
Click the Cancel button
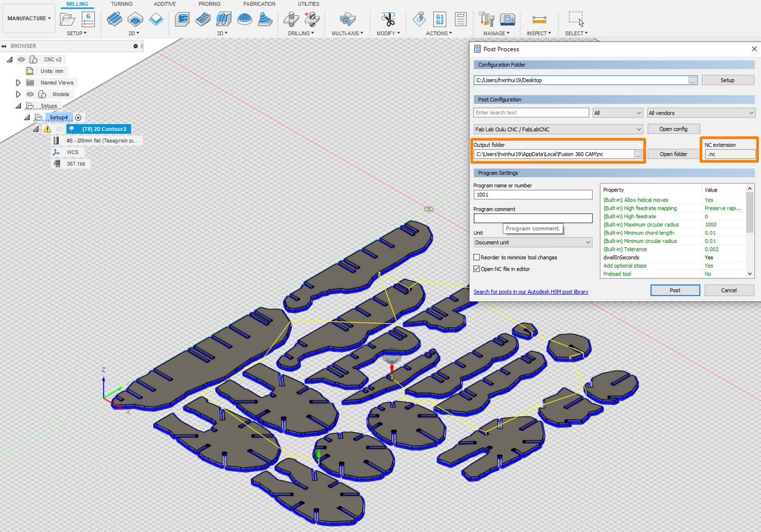729,290
